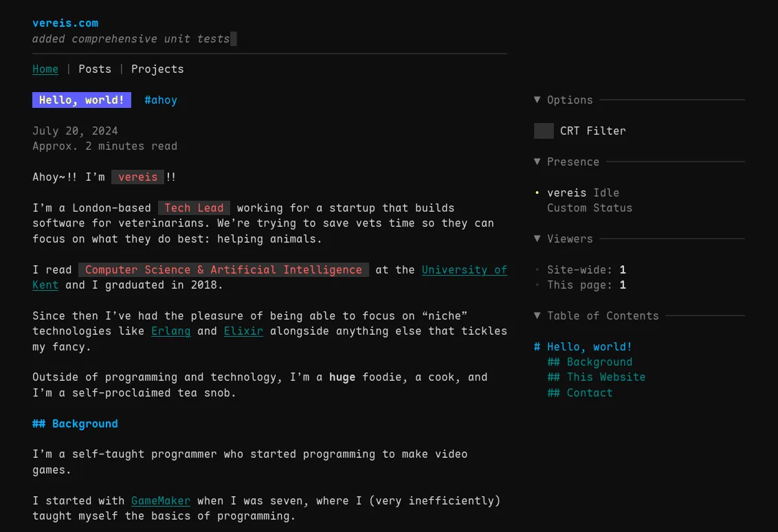Go to the Posts page
The width and height of the screenshot is (778, 532).
click(95, 69)
